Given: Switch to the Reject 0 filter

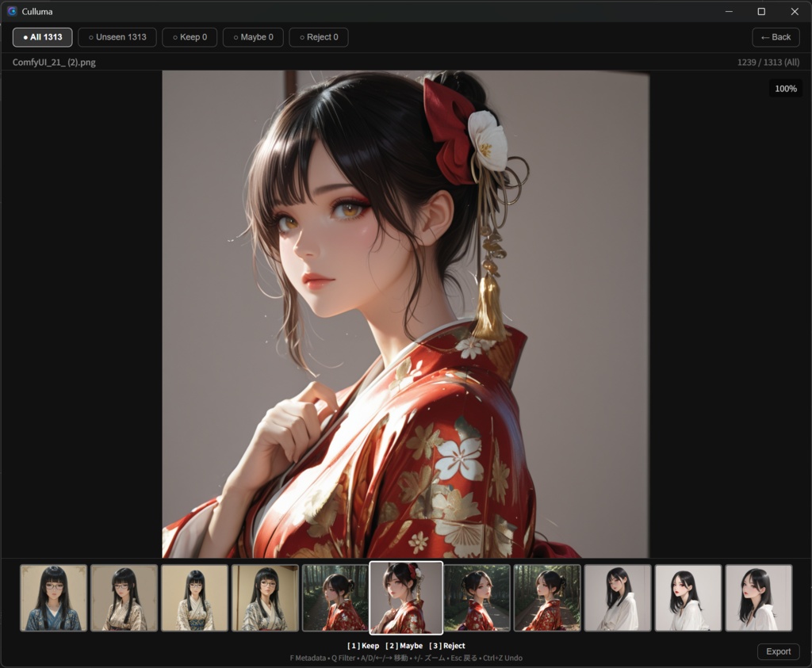Looking at the screenshot, I should coord(319,37).
